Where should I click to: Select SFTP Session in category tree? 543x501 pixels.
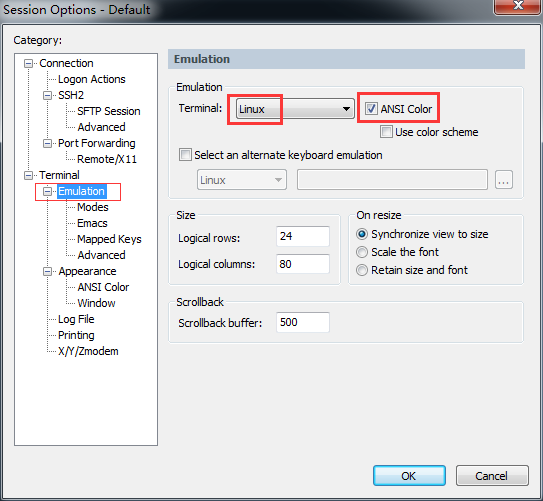[109, 111]
